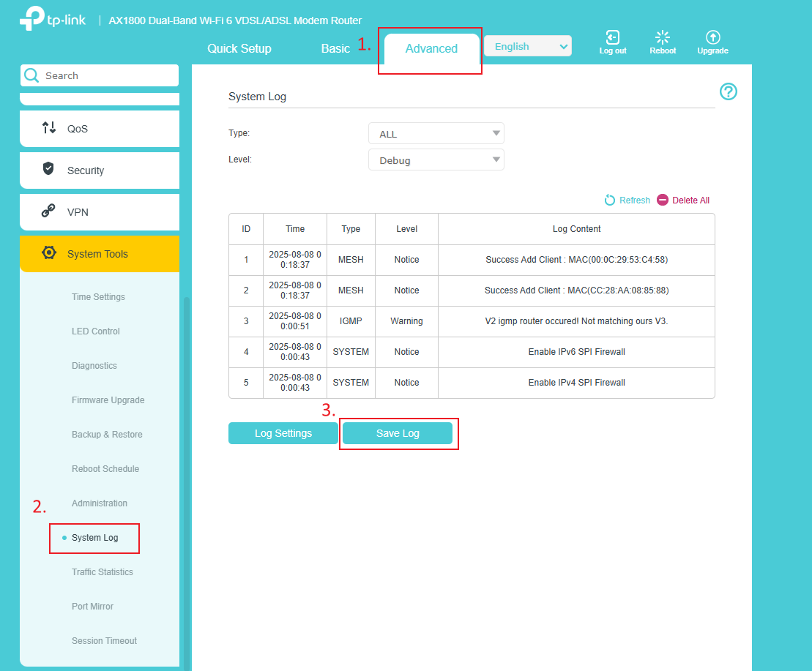Switch to the Quick Setup tab
Image resolution: width=812 pixels, height=671 pixels.
(239, 48)
